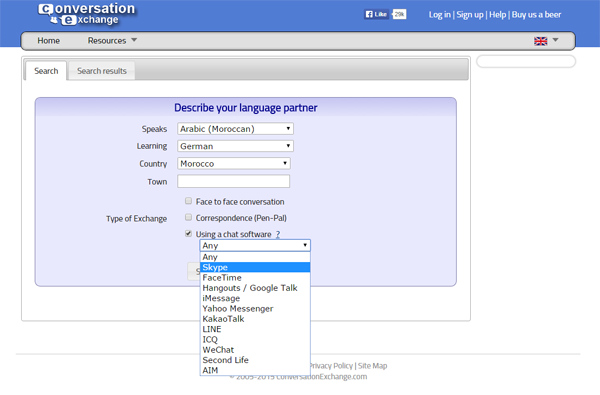Select Second Life option
Screen dimensions: 600x395
click(x=255, y=360)
